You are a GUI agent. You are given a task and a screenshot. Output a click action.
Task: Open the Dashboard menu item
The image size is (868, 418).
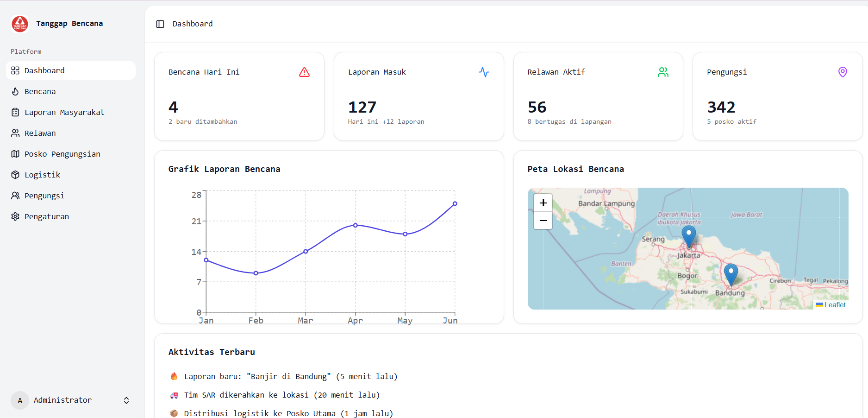[44, 70]
